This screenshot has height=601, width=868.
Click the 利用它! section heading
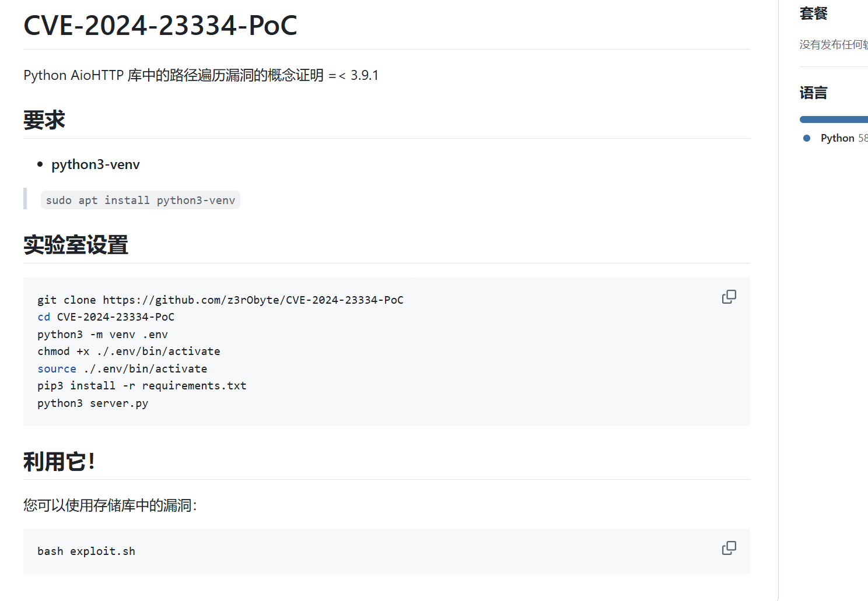click(x=58, y=462)
